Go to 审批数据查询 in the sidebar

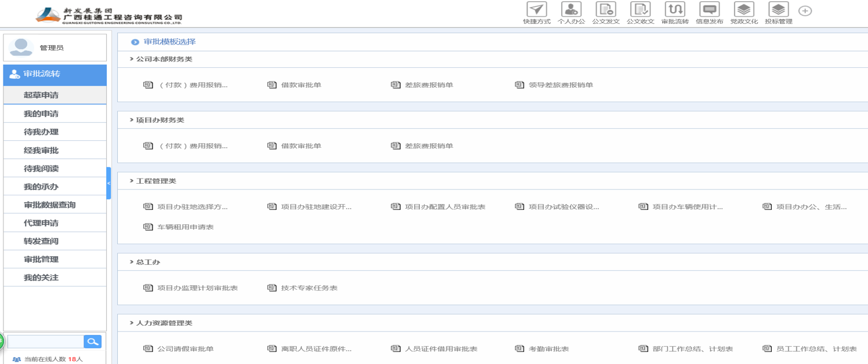tap(49, 205)
